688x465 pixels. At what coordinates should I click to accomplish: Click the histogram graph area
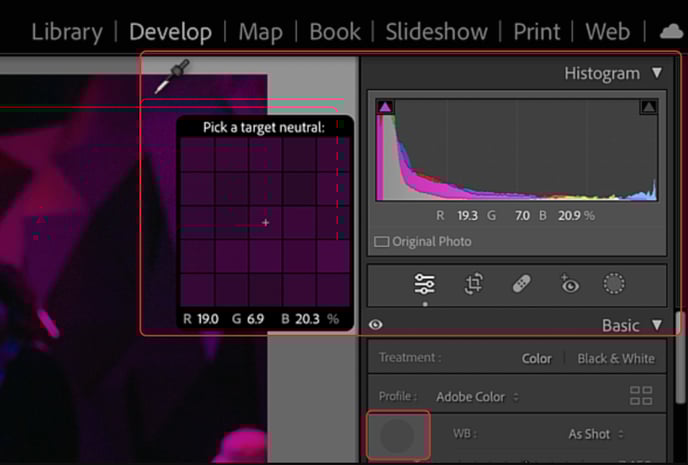pos(517,150)
